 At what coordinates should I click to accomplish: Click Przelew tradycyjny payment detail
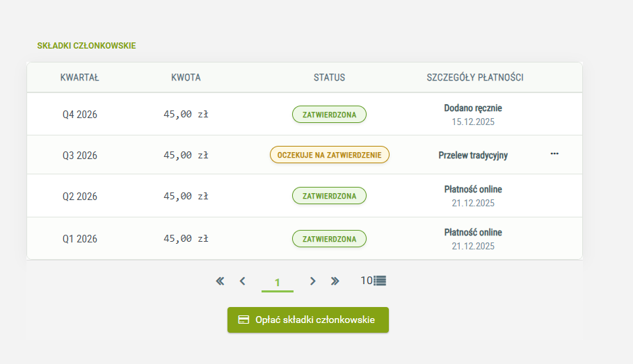coord(473,156)
